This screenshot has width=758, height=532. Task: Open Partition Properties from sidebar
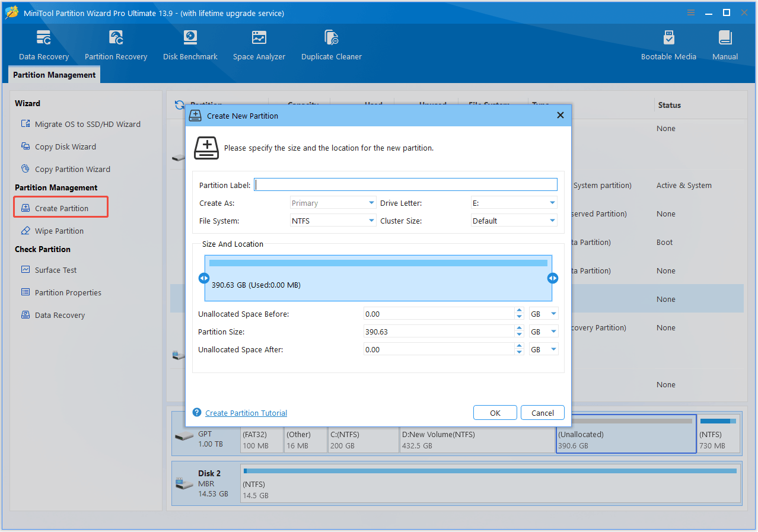(61, 292)
